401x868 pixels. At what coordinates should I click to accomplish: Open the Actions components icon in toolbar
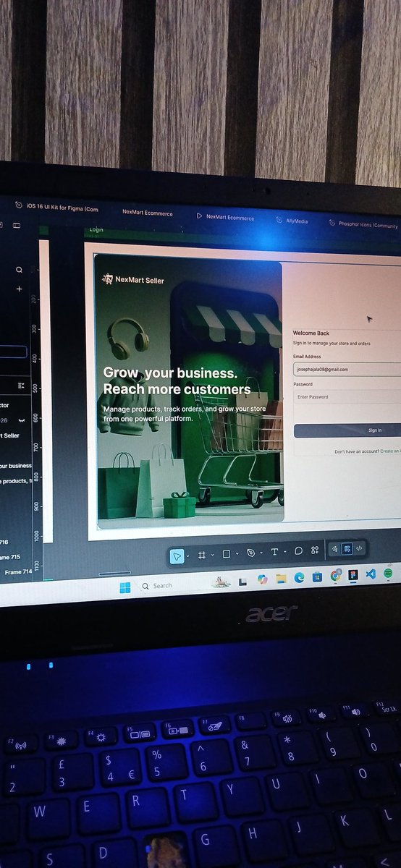315,550
